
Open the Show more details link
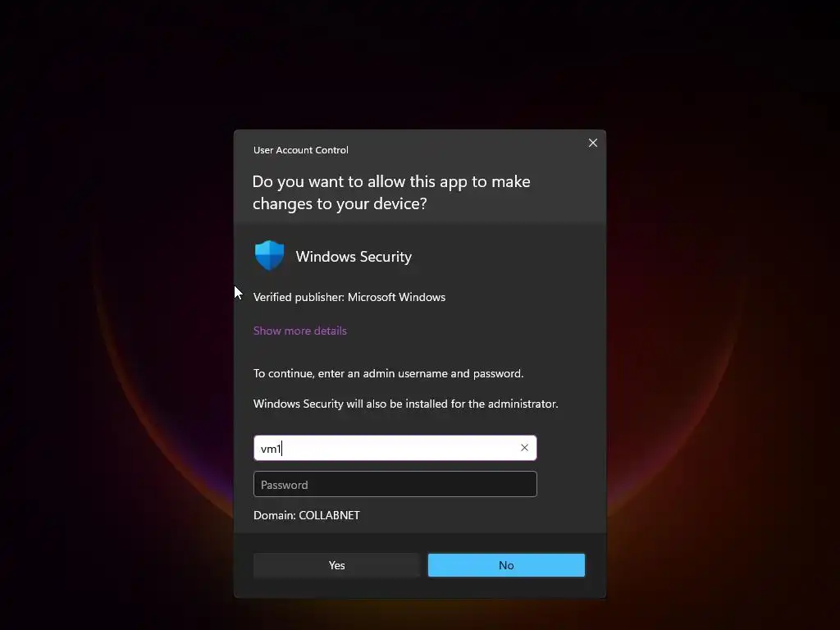[x=300, y=331]
